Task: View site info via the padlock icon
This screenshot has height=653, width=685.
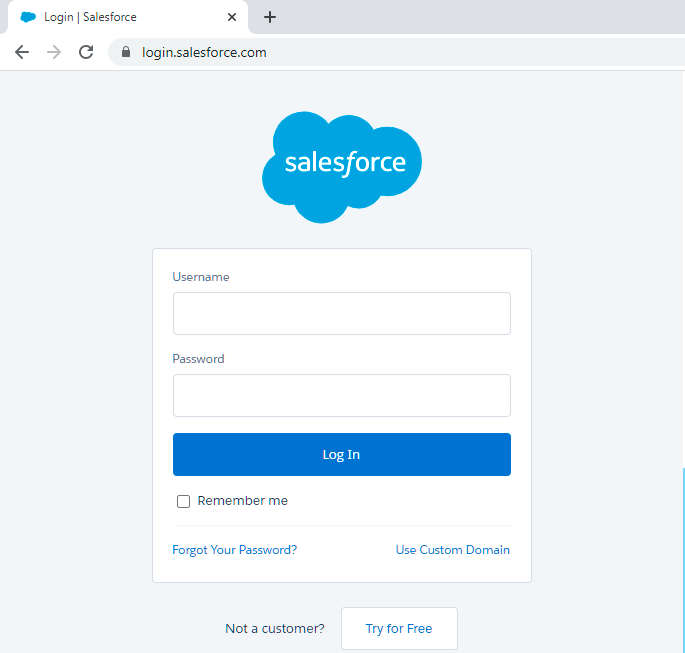Action: [x=126, y=52]
